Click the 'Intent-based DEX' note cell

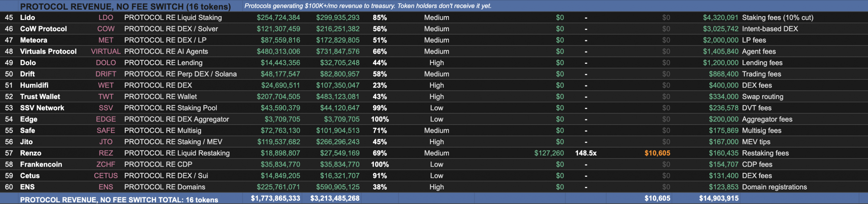tap(770, 29)
